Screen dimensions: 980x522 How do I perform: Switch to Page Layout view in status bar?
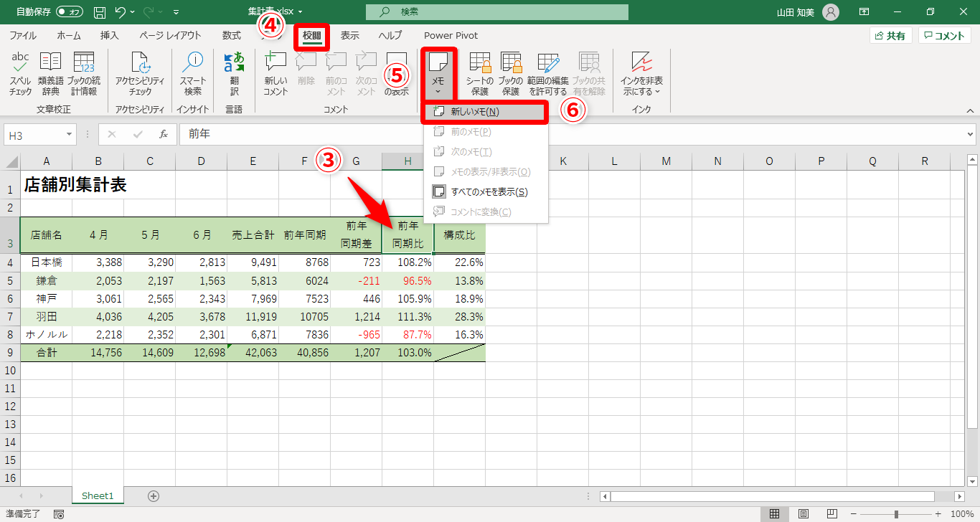(804, 514)
